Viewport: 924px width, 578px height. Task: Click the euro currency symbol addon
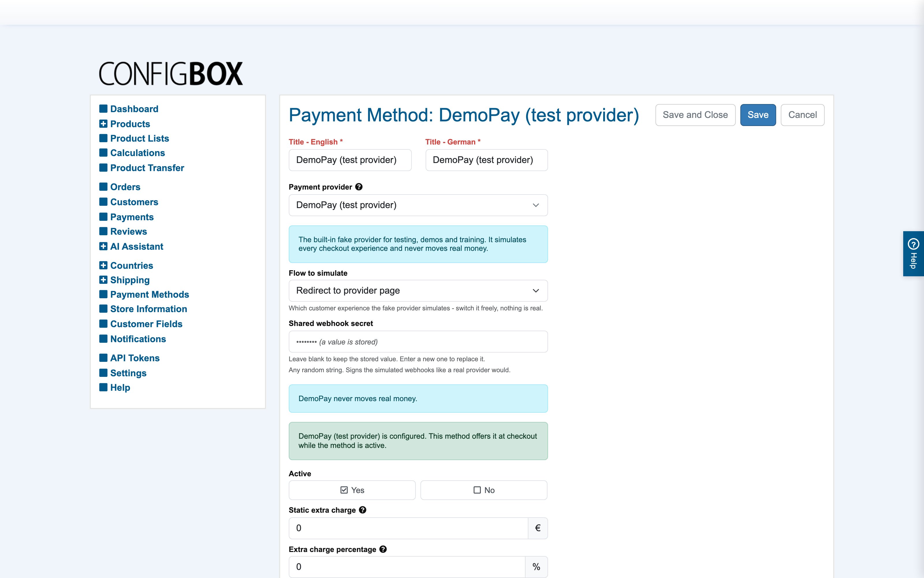pos(538,528)
